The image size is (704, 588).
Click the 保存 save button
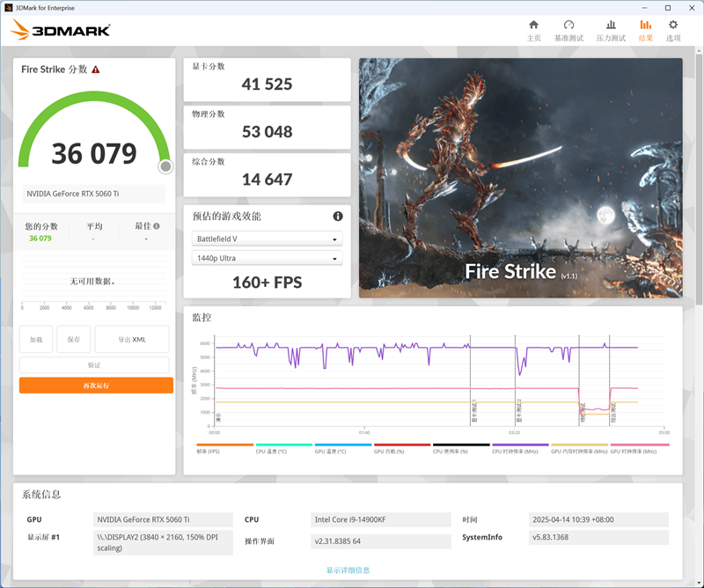[x=74, y=339]
